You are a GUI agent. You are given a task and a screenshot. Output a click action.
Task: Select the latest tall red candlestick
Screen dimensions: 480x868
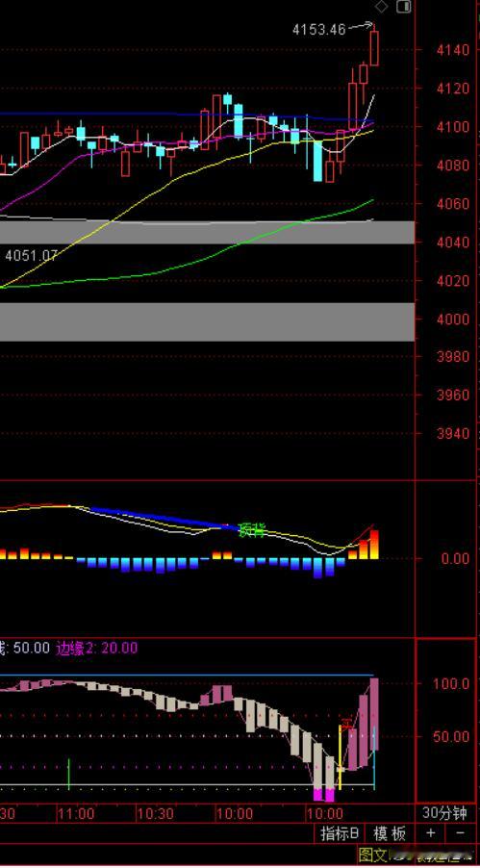pos(374,46)
